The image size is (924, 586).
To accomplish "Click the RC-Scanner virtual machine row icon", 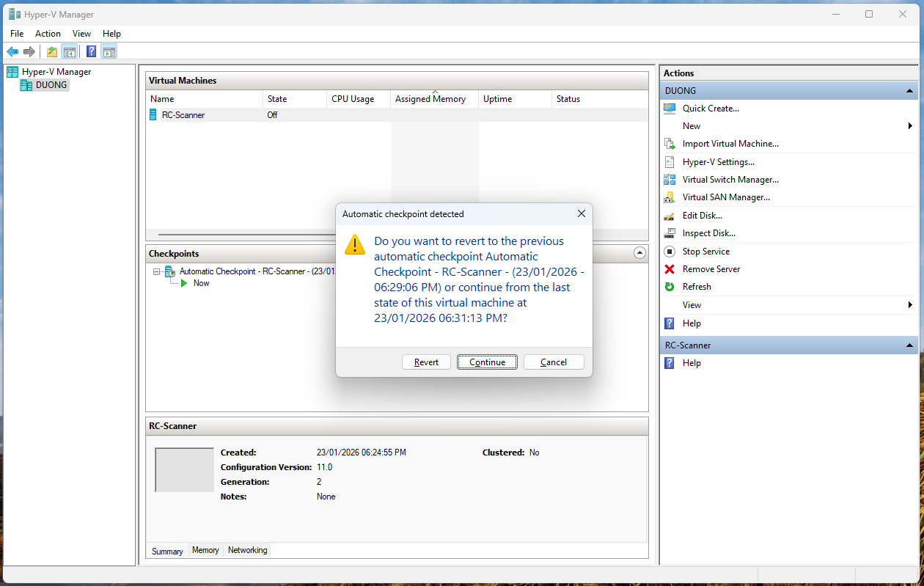I will 153,114.
